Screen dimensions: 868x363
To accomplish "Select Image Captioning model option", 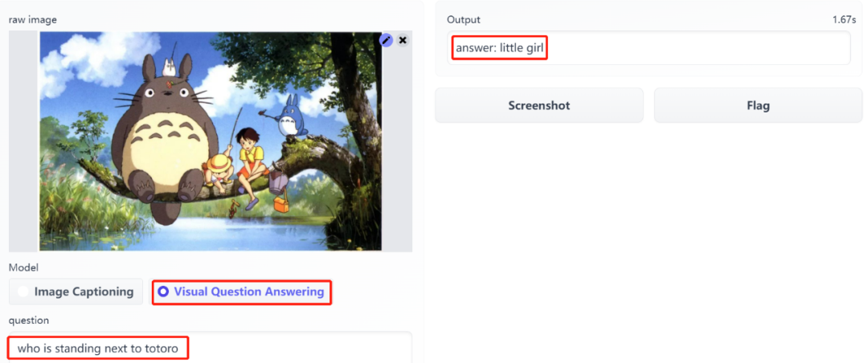I will pyautogui.click(x=76, y=292).
